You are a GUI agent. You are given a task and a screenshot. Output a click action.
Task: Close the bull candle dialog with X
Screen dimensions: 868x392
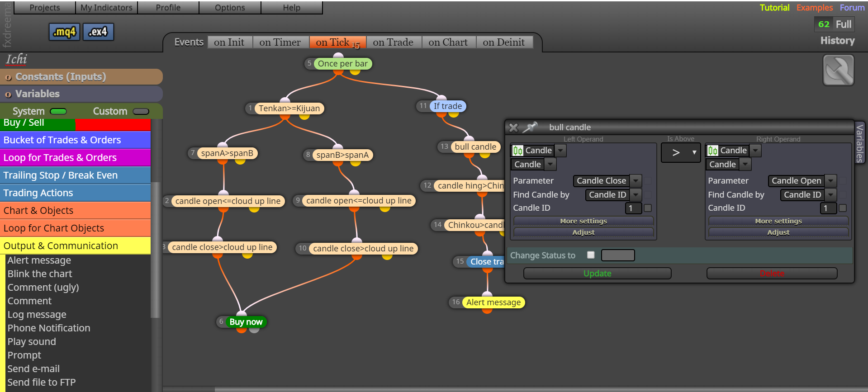pyautogui.click(x=513, y=128)
